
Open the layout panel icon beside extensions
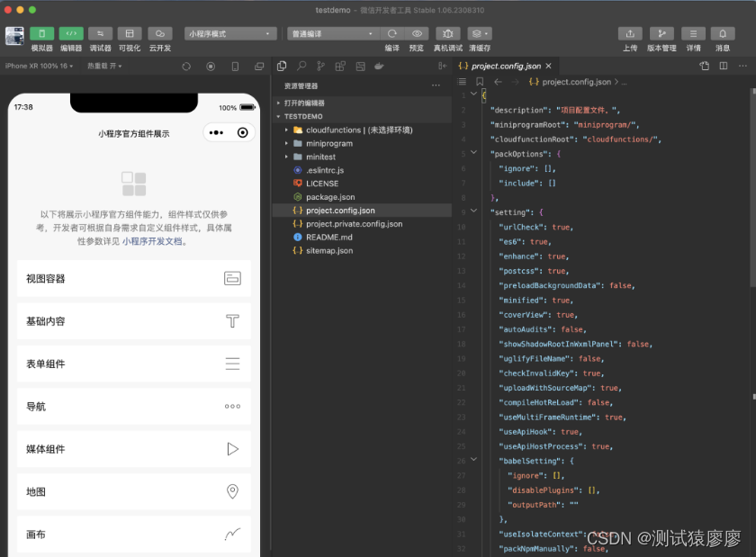point(360,67)
